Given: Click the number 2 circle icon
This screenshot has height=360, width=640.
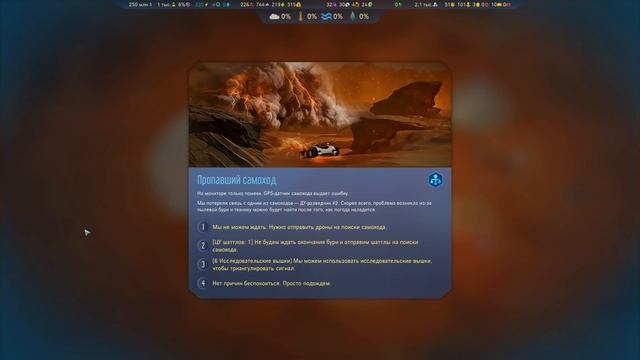Looking at the screenshot, I should (203, 246).
